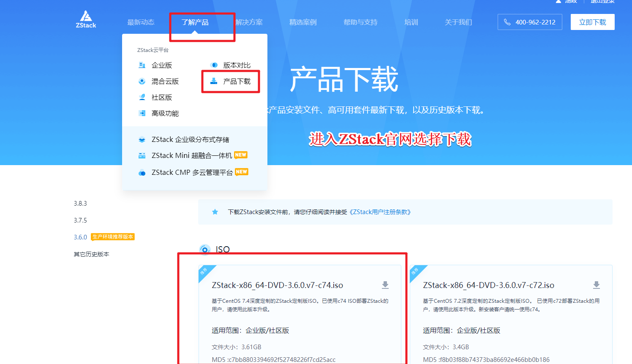Click the download arrow on ZStack-x86_64-DVD-3.6.0.v7-c74.iso
Screen dimensions: 632x364
click(385, 285)
